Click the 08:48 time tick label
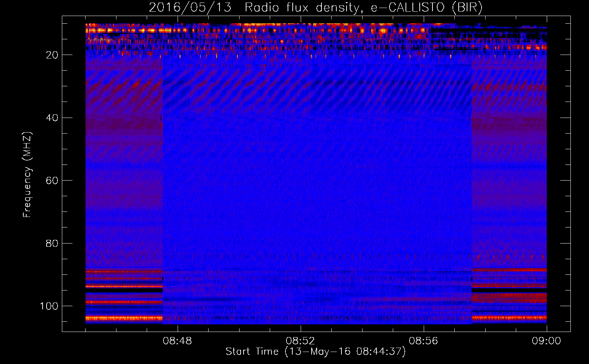The width and height of the screenshot is (589, 364). (x=177, y=341)
